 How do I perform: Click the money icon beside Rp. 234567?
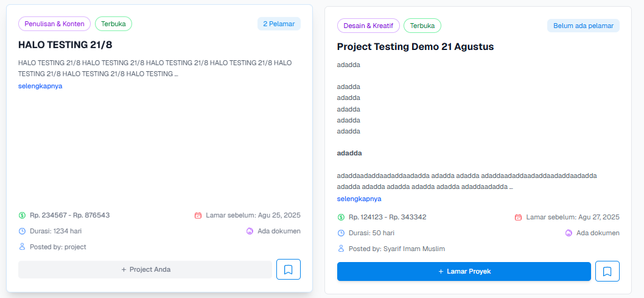[22, 215]
